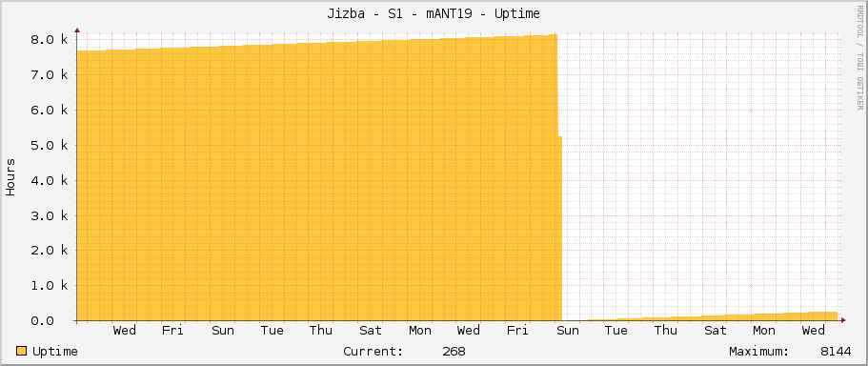The width and height of the screenshot is (868, 366).
Task: Click the '4.0 k' y-axis tick label
Action: [x=50, y=180]
